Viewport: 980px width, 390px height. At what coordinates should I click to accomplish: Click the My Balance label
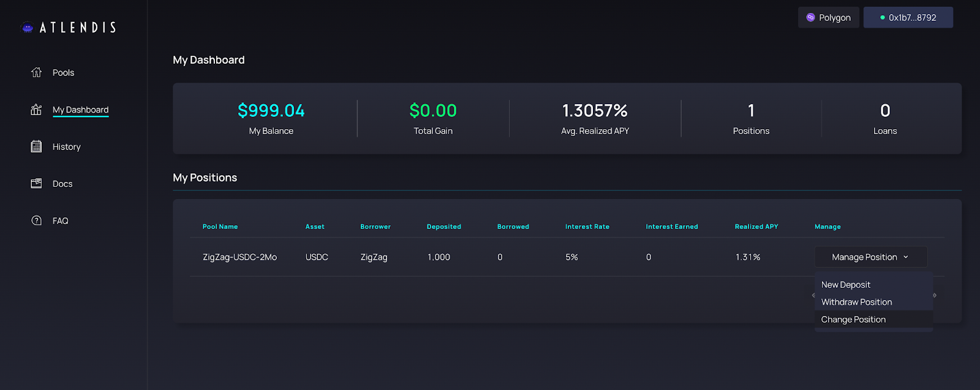(x=271, y=131)
